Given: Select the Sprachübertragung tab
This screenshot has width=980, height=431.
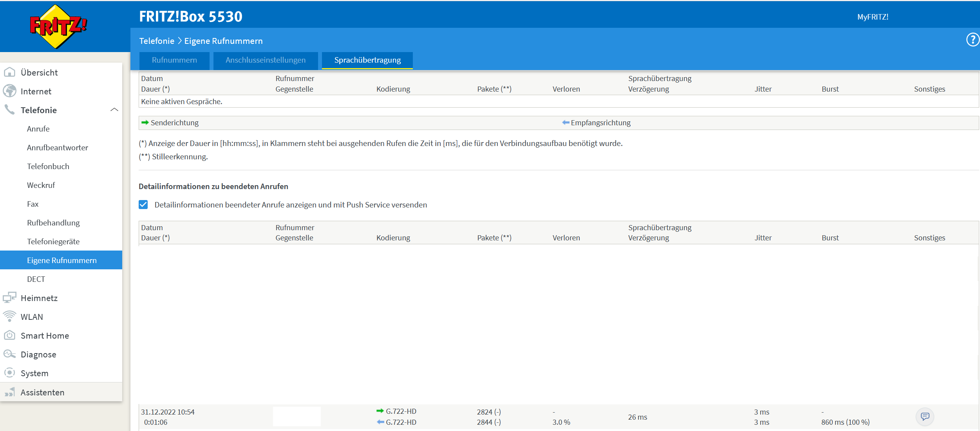Looking at the screenshot, I should 367,60.
